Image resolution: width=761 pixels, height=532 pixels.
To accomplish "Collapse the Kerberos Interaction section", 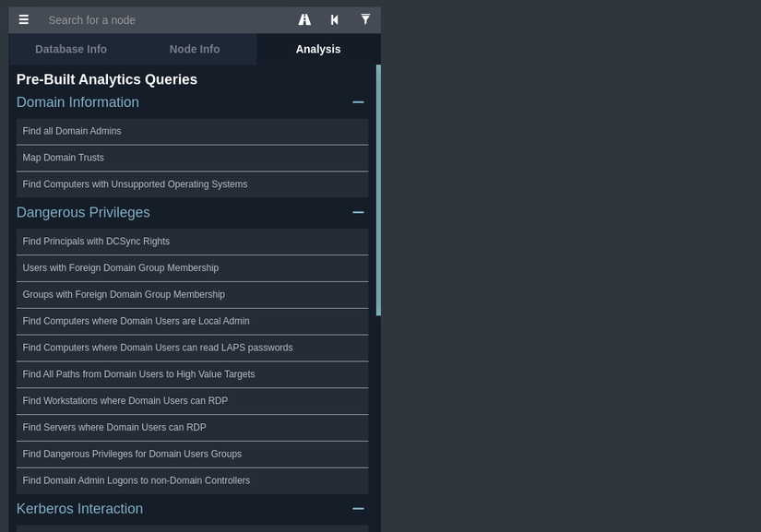I will coord(358,509).
